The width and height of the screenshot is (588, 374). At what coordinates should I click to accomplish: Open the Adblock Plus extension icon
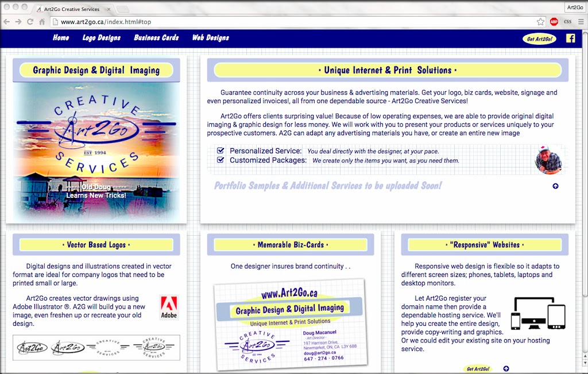pos(554,22)
